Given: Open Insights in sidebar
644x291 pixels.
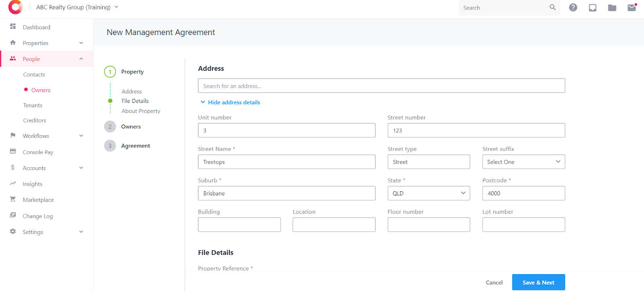Looking at the screenshot, I should pos(33,184).
